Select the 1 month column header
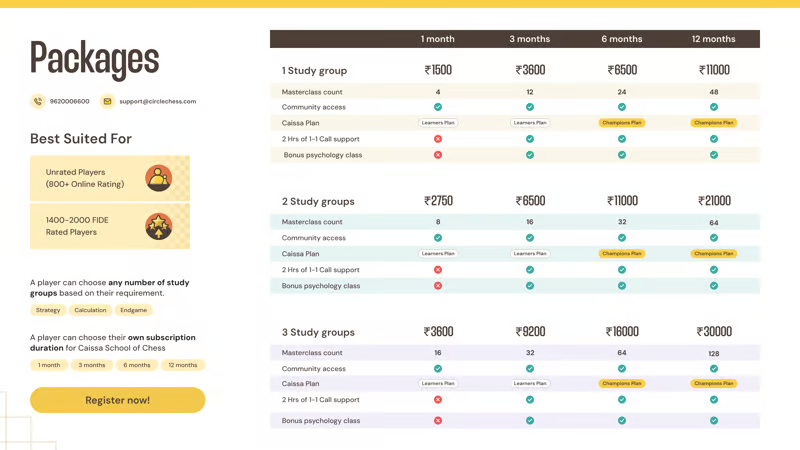800x450 pixels. (438, 39)
